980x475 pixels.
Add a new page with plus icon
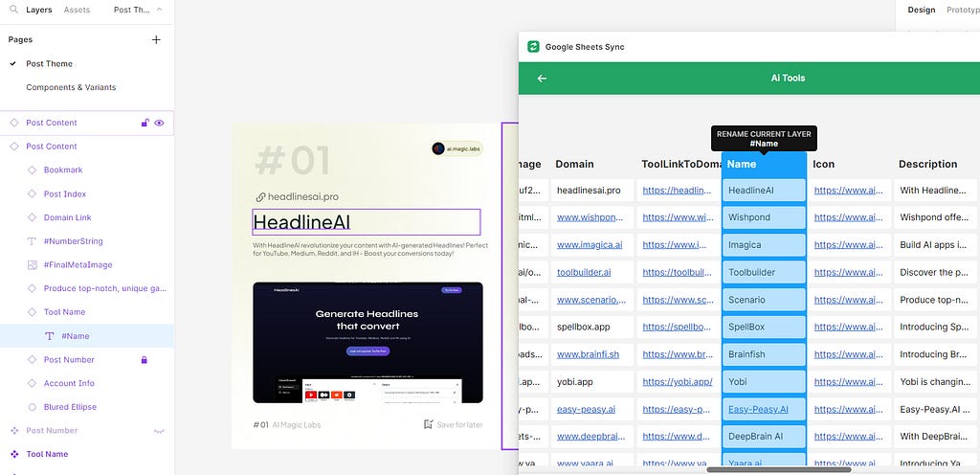[x=156, y=40]
